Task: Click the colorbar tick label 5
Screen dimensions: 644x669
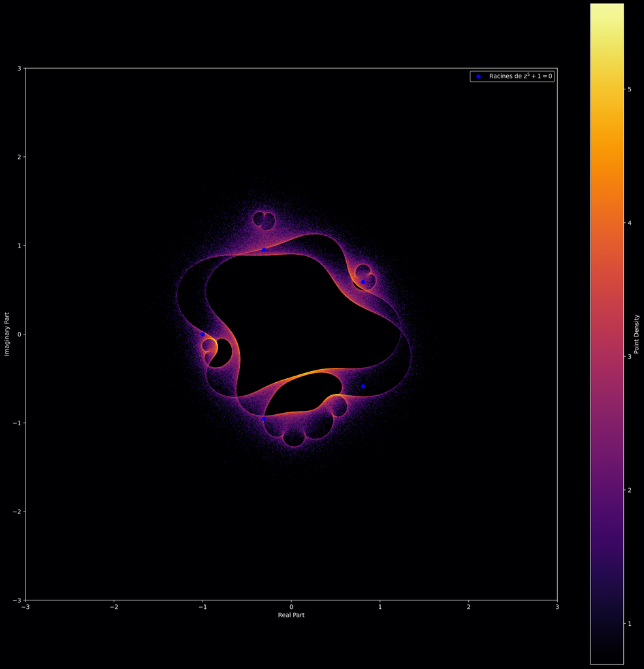Action: [x=630, y=89]
